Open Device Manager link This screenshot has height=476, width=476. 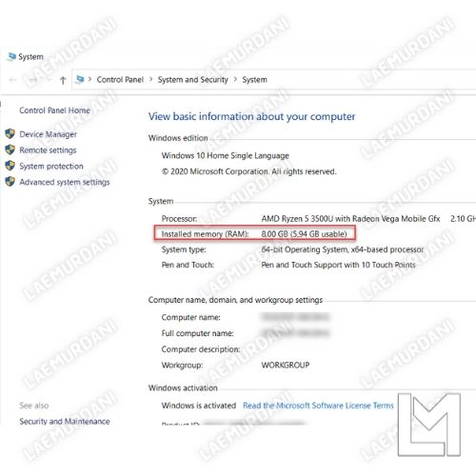(48, 134)
